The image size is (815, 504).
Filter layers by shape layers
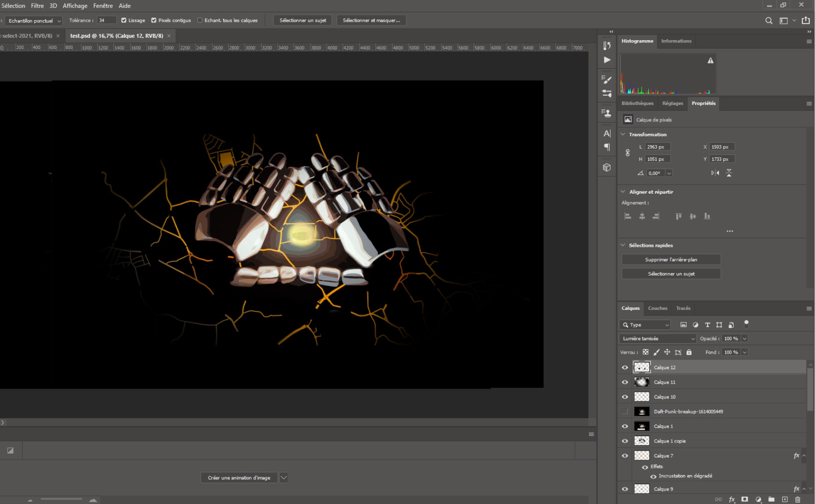pos(719,325)
